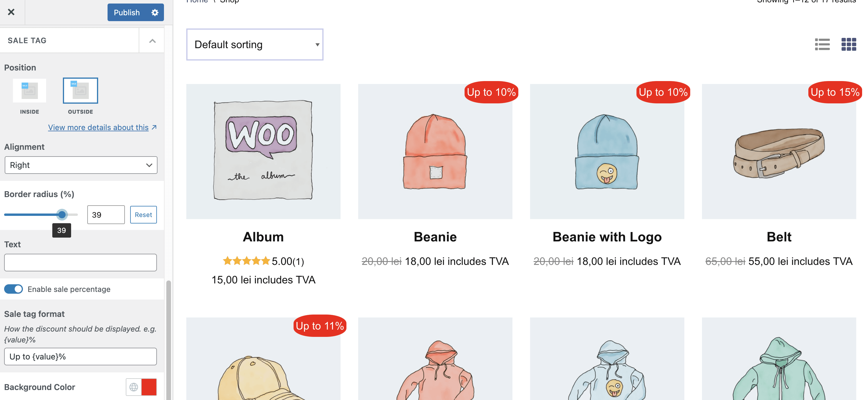Screen dimensions: 868x400
Task: Pick the red background color swatch
Action: coord(149,387)
